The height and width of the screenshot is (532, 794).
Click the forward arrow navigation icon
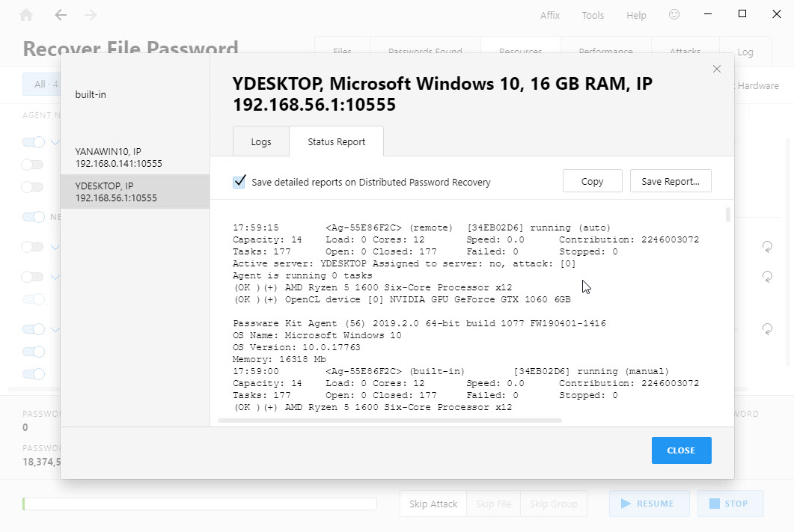tap(91, 15)
